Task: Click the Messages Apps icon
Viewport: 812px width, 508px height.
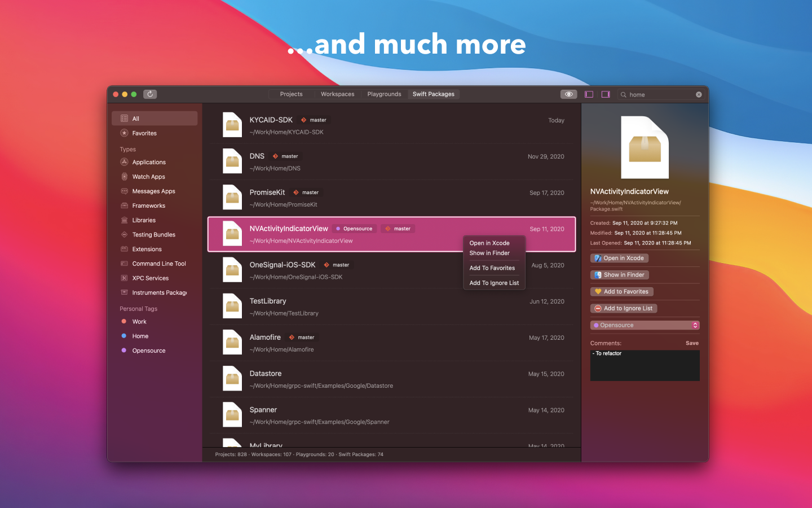Action: 125,191
